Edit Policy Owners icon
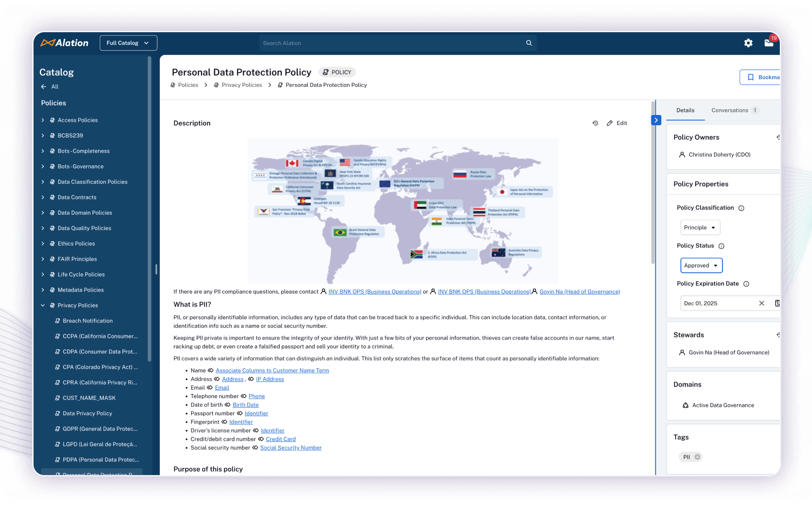Viewport: 812px width, 506px height. 778,137
